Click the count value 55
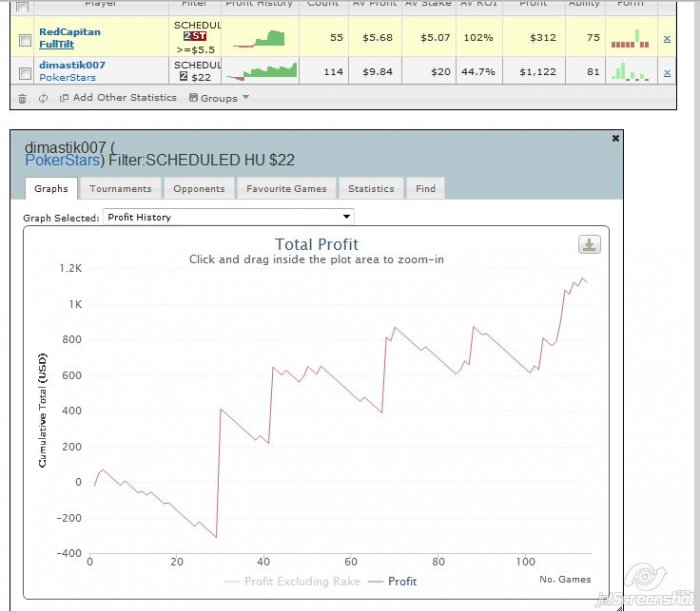 [x=337, y=37]
